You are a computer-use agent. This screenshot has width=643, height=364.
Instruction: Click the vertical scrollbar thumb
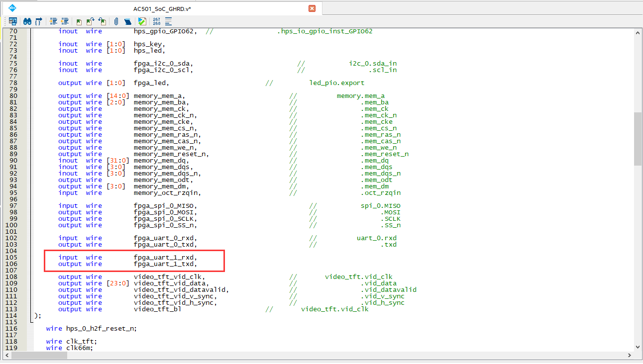638,139
